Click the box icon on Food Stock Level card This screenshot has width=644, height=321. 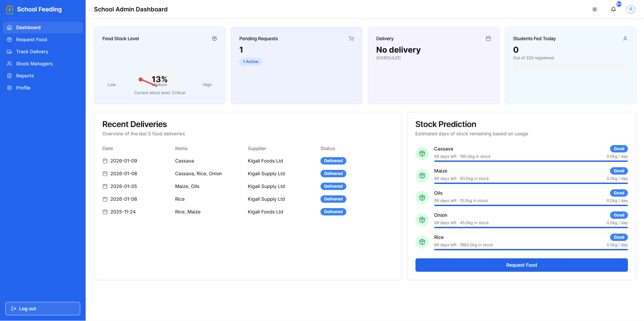coord(214,39)
